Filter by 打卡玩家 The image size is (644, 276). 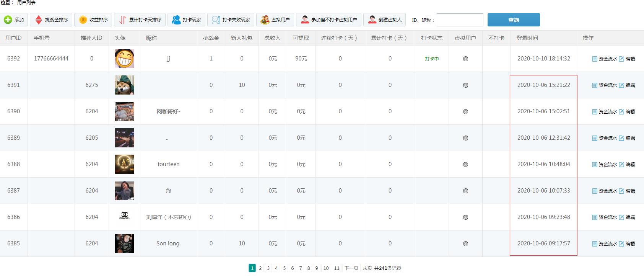[x=187, y=20]
